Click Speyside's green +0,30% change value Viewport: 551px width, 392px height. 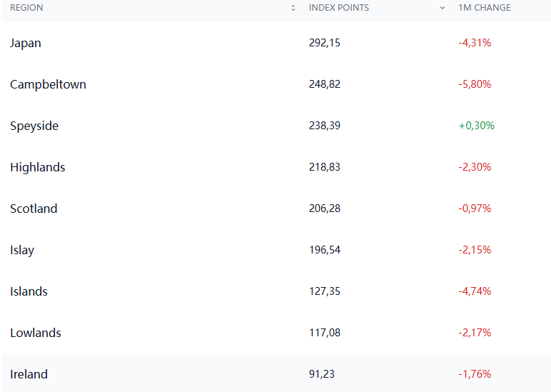(x=476, y=126)
